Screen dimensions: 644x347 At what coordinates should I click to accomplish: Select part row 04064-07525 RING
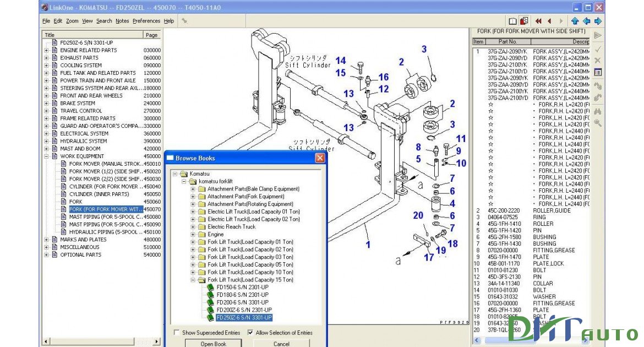pyautogui.click(x=531, y=217)
